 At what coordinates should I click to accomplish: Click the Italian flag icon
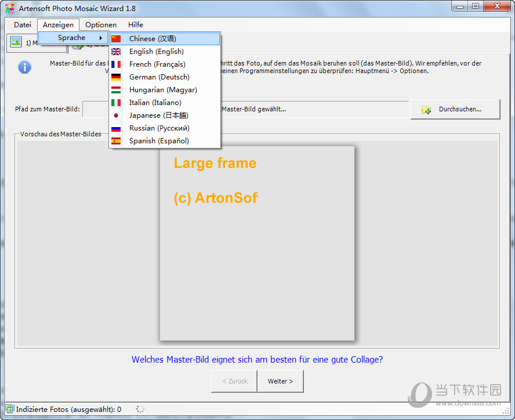(x=116, y=103)
